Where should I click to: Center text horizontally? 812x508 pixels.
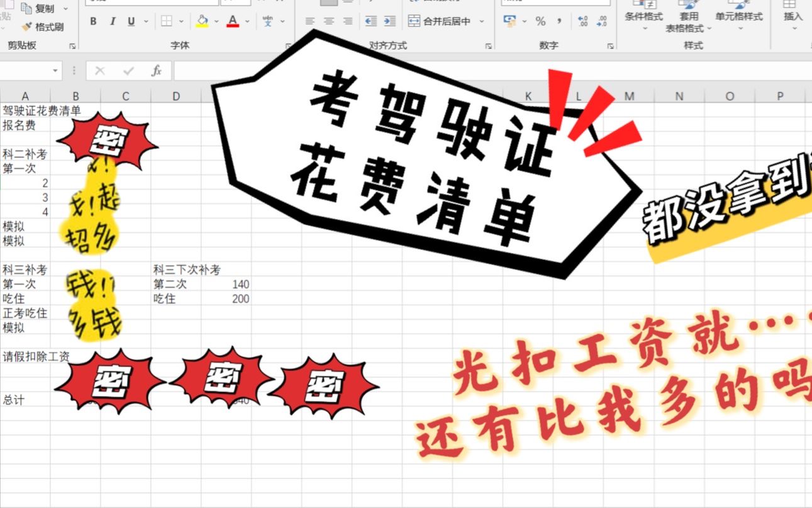click(328, 21)
